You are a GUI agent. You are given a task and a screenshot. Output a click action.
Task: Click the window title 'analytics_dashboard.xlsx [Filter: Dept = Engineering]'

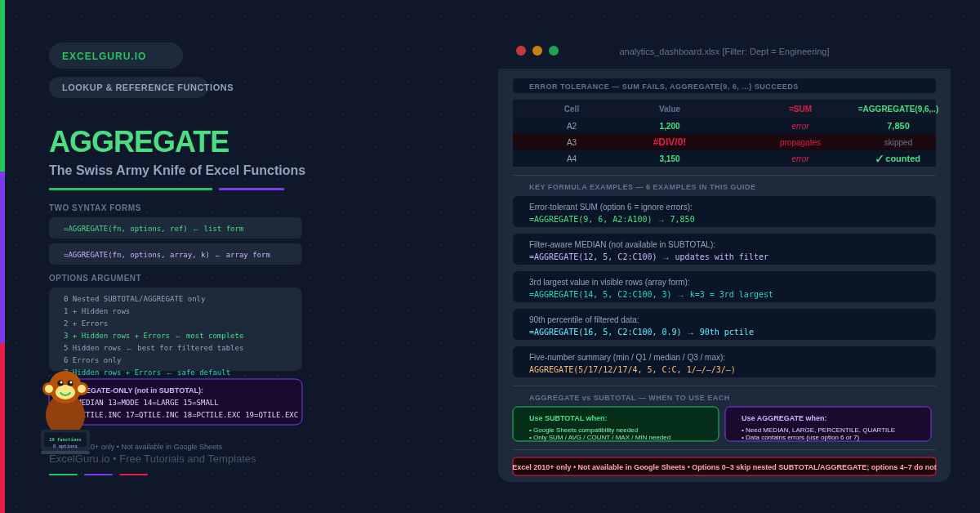coord(724,51)
